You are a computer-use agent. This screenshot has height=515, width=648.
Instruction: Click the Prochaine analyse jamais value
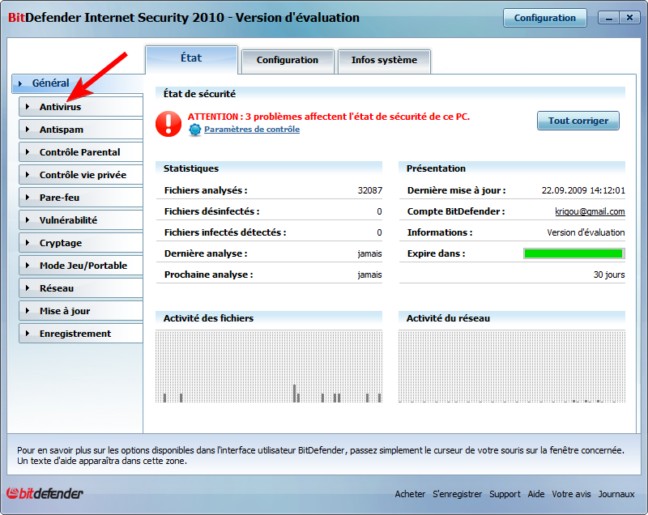pos(370,275)
